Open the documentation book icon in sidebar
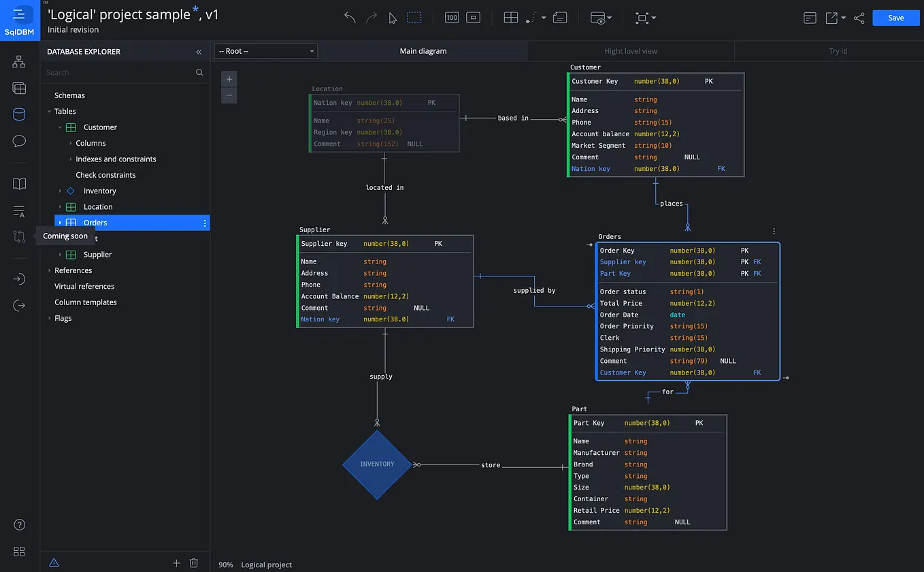The width and height of the screenshot is (924, 572). [18, 183]
